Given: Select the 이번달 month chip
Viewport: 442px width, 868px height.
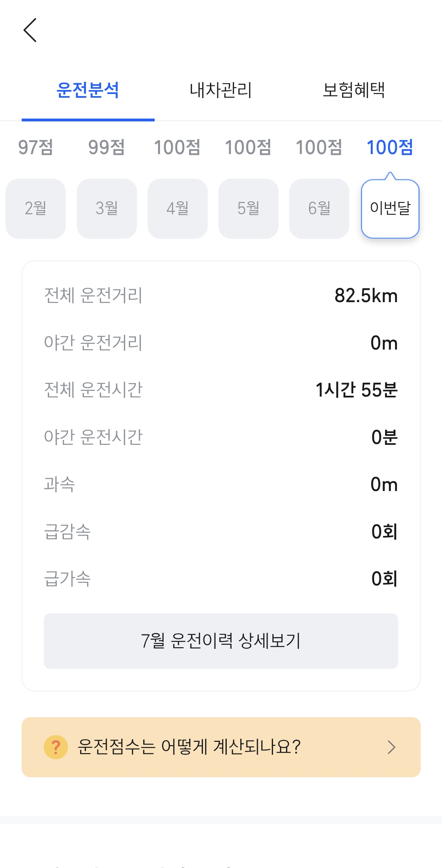Looking at the screenshot, I should 390,209.
